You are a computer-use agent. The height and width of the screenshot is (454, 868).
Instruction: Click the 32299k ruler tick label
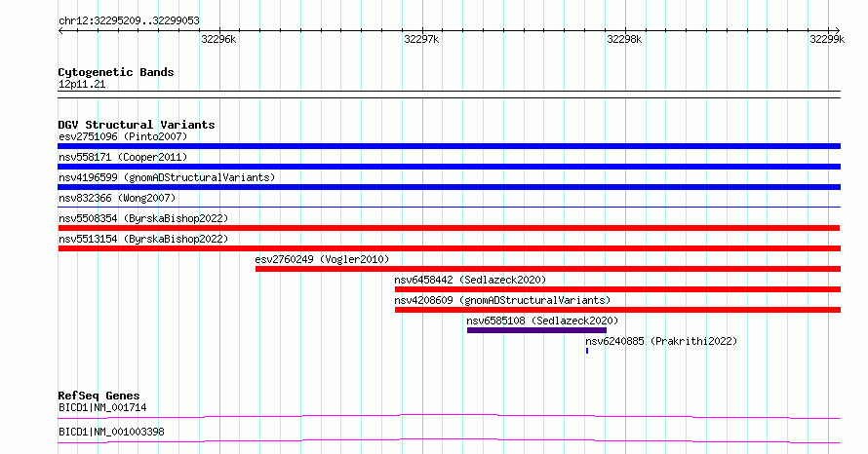827,39
